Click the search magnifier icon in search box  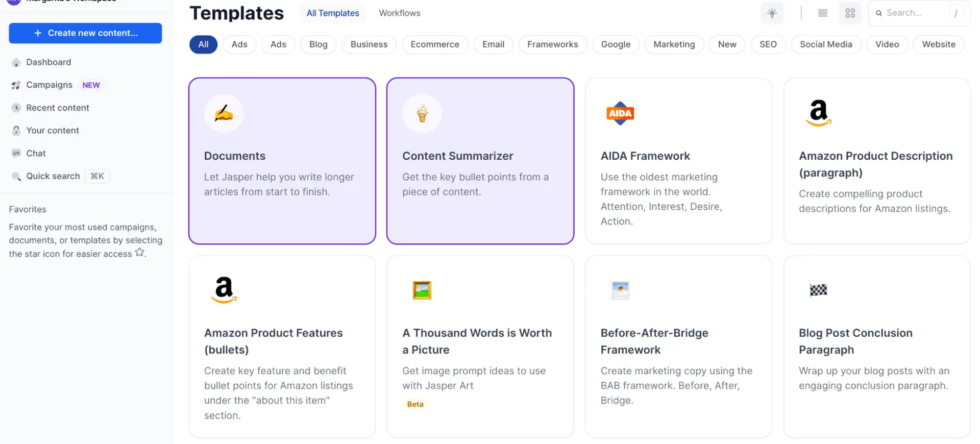coord(879,13)
